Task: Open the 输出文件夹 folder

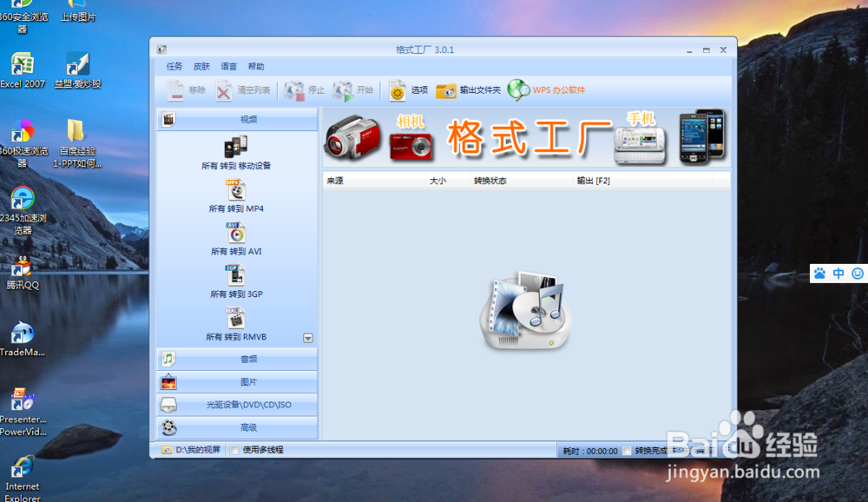Action: pos(468,90)
